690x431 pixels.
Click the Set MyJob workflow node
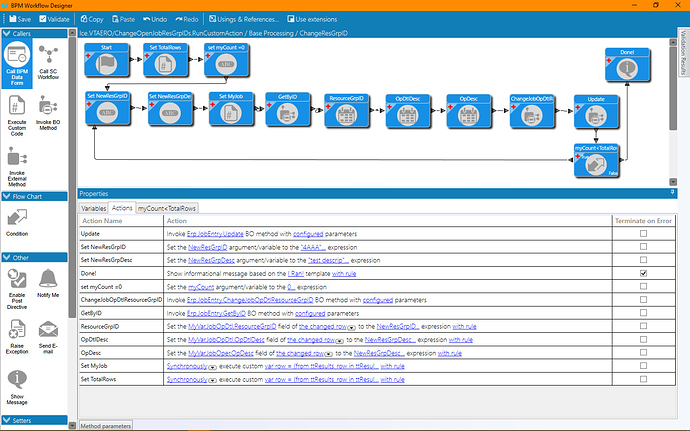coord(231,108)
